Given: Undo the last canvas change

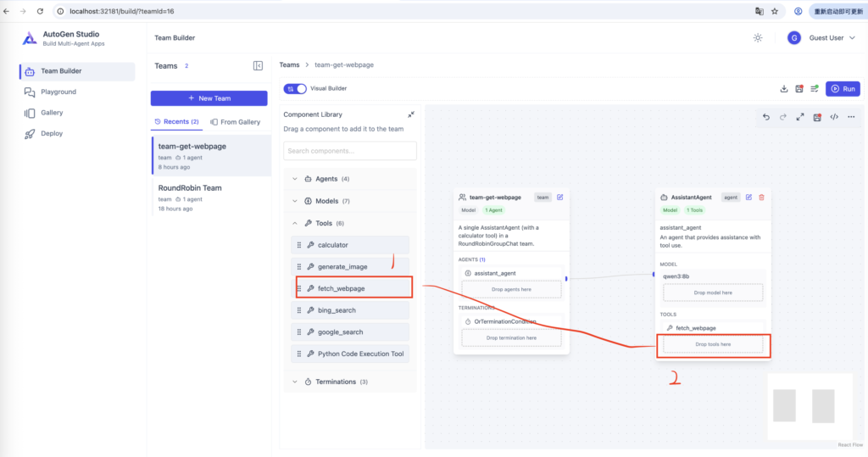Looking at the screenshot, I should coord(766,117).
